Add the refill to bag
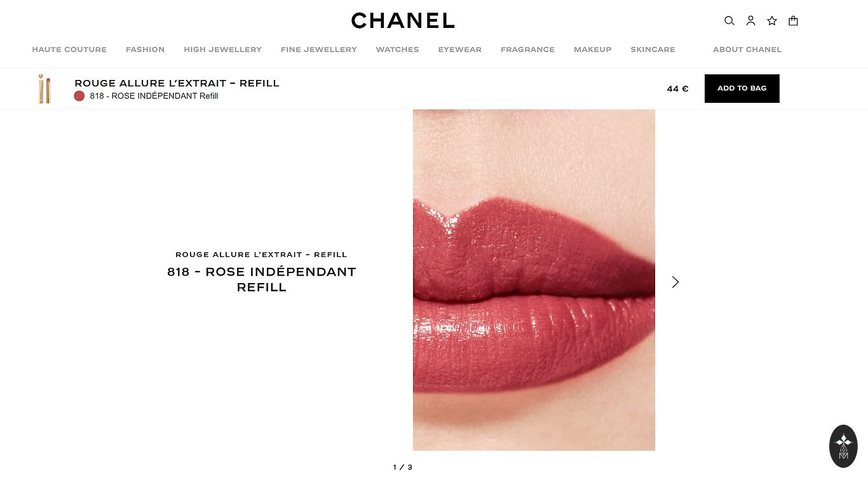 point(742,88)
